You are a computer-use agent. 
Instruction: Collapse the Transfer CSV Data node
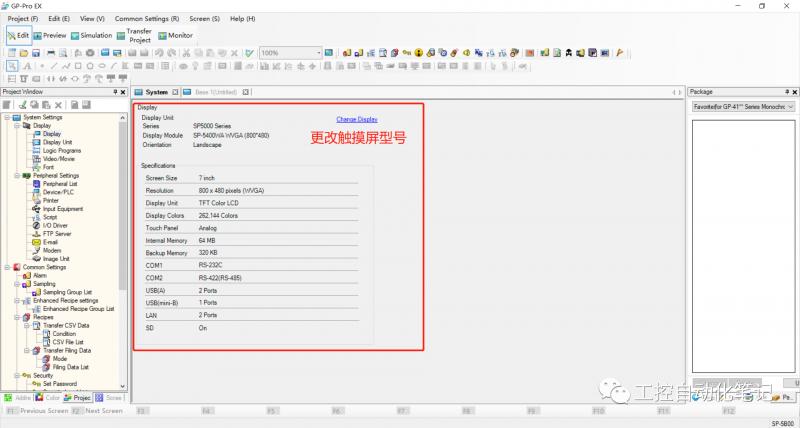(27, 325)
